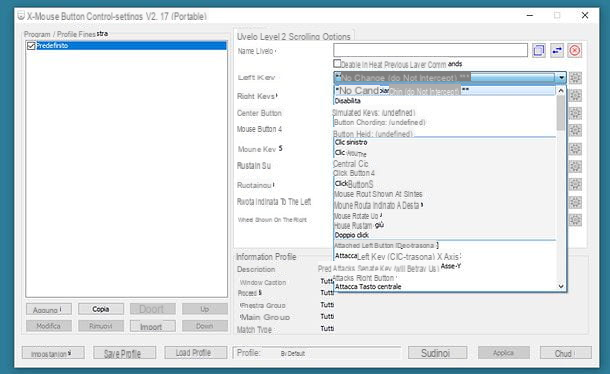Click the Applica button

(x=504, y=353)
